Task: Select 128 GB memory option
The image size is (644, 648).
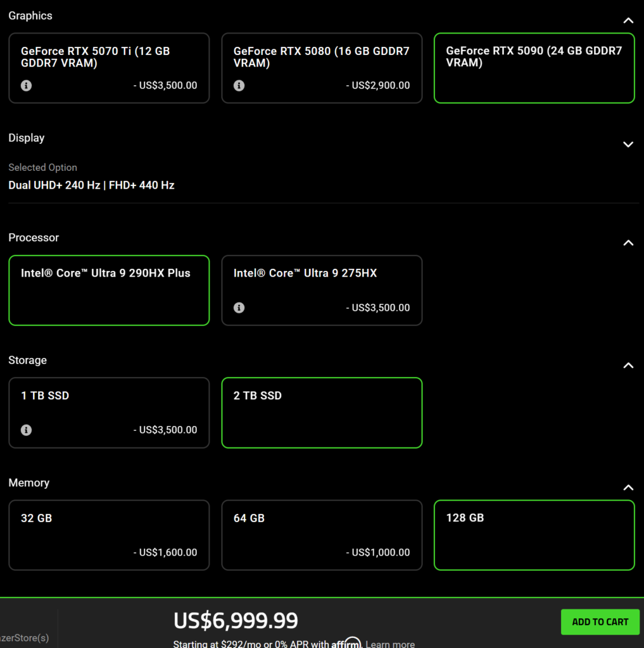Action: click(x=534, y=535)
